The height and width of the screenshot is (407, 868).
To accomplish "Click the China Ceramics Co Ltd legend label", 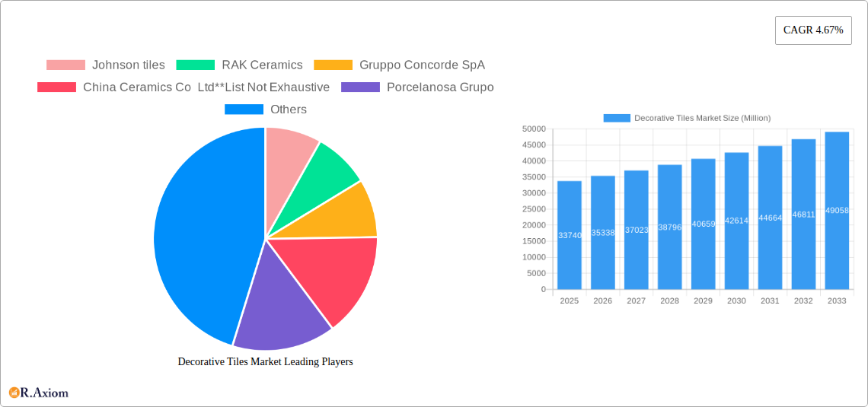I will pos(206,87).
